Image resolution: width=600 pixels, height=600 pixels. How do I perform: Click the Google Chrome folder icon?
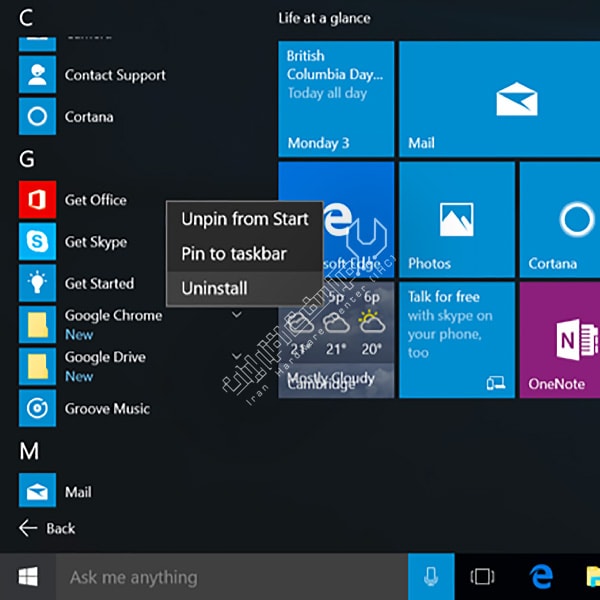click(37, 324)
